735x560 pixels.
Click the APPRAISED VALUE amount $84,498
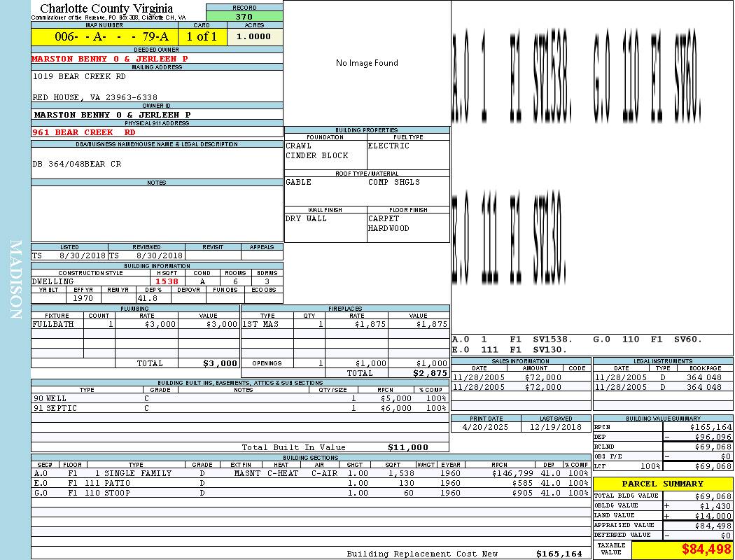coord(713,526)
